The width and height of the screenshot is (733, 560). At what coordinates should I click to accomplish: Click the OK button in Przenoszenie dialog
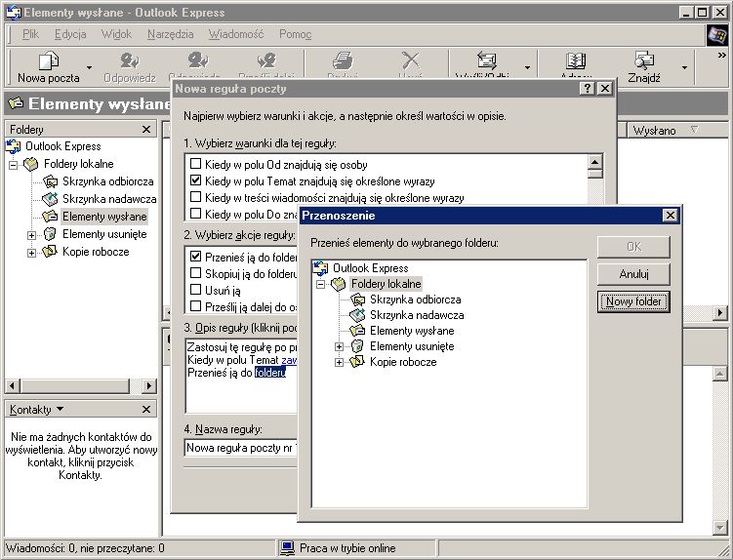633,247
